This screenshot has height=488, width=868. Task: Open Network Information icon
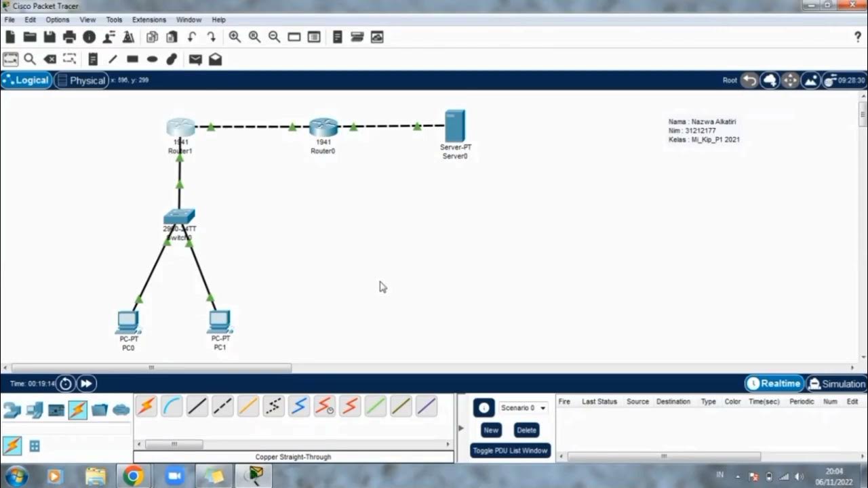click(x=89, y=37)
